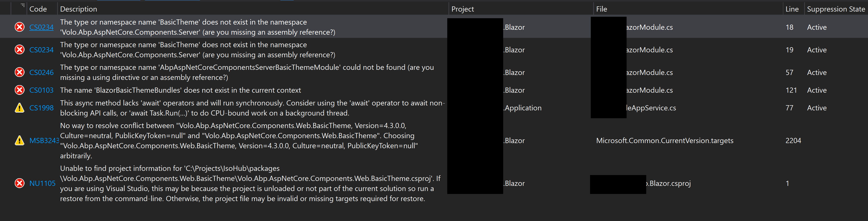Open the filter dropdown on the Code column

click(x=54, y=9)
